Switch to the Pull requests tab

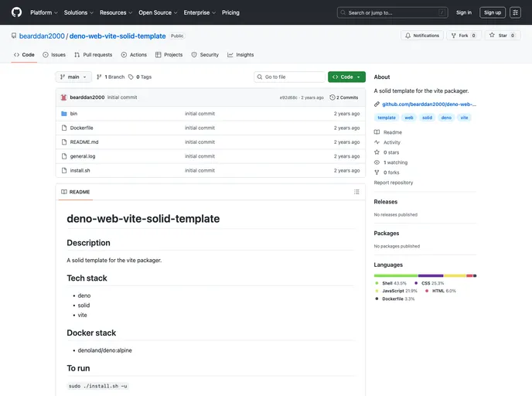pyautogui.click(x=94, y=55)
